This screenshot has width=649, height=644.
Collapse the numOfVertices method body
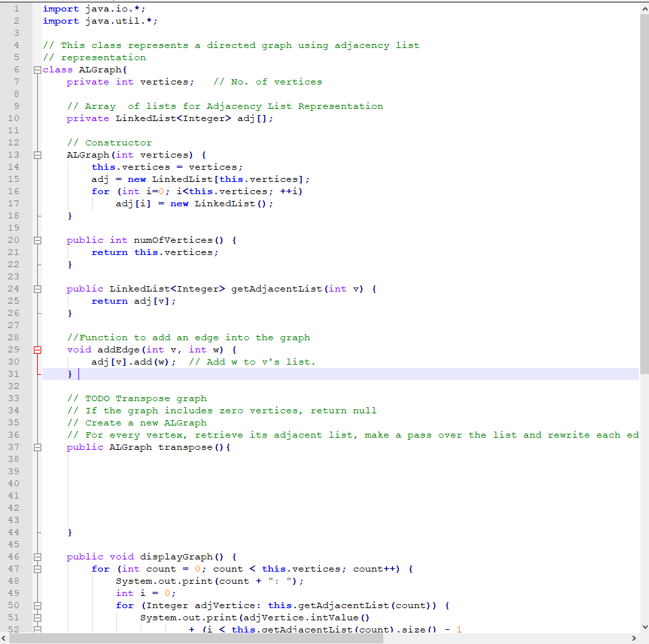pos(37,239)
